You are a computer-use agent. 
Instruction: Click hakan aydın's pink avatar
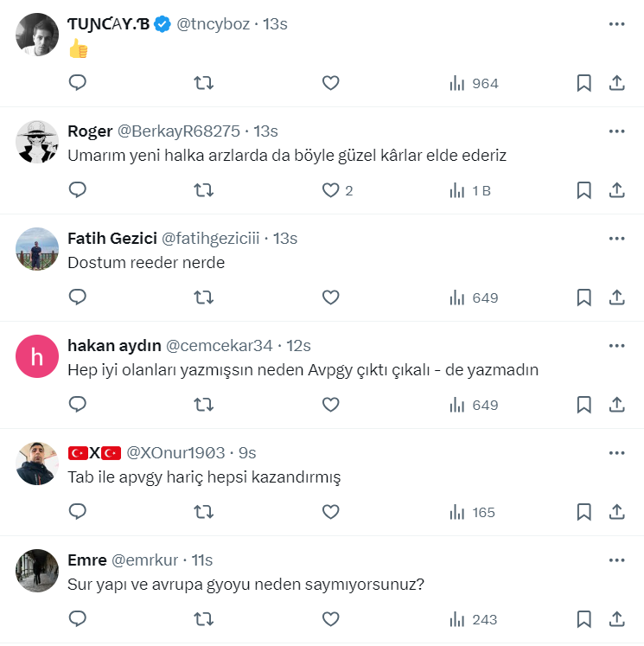[x=37, y=357]
